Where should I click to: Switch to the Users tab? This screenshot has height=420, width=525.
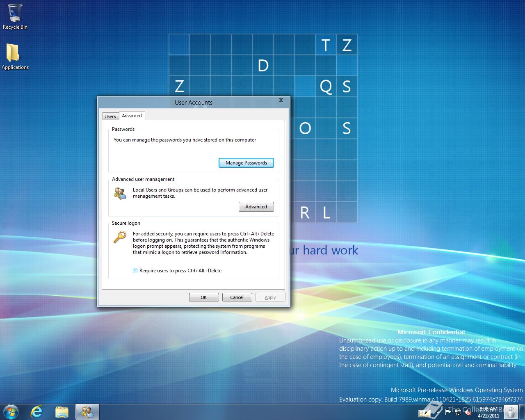(x=110, y=116)
